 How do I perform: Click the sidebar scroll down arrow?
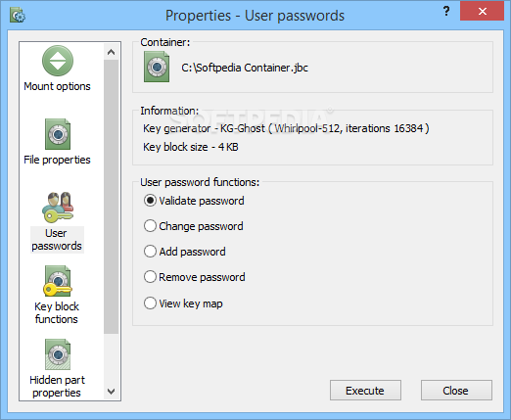(112, 391)
